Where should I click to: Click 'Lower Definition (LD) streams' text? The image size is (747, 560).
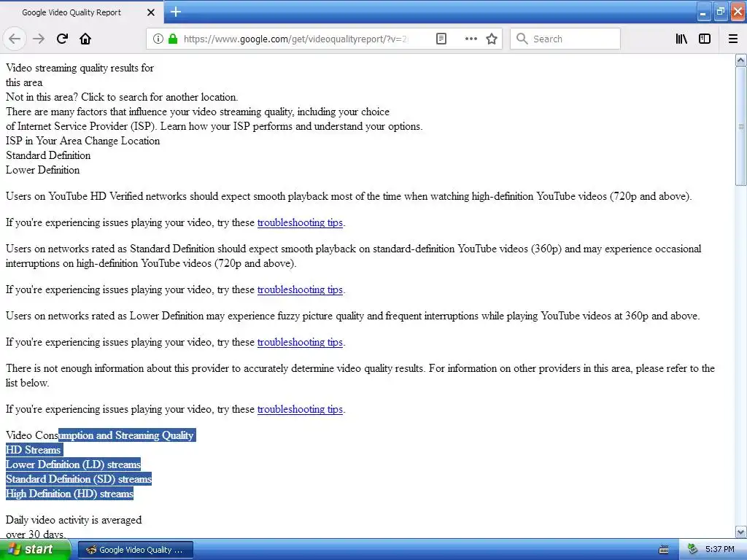(x=74, y=464)
